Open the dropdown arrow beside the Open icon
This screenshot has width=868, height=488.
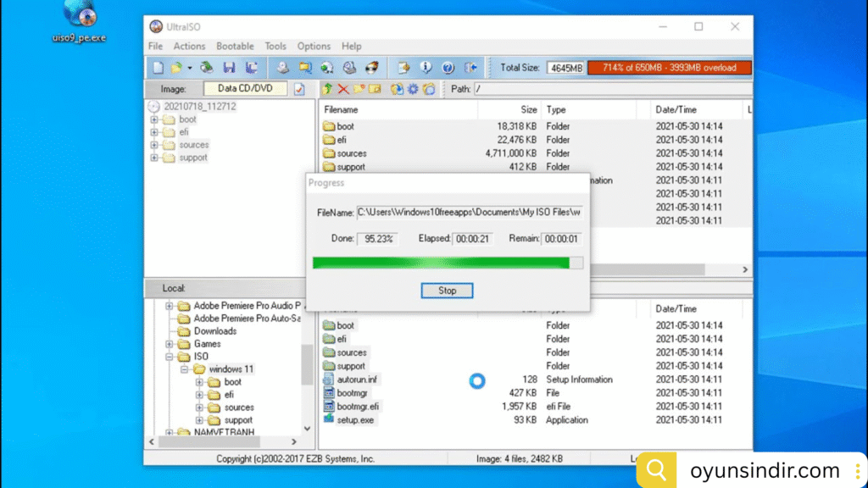190,68
